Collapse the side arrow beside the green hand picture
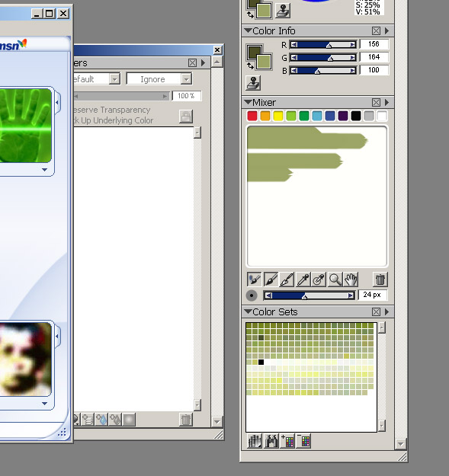This screenshot has width=449, height=476. 57,103
